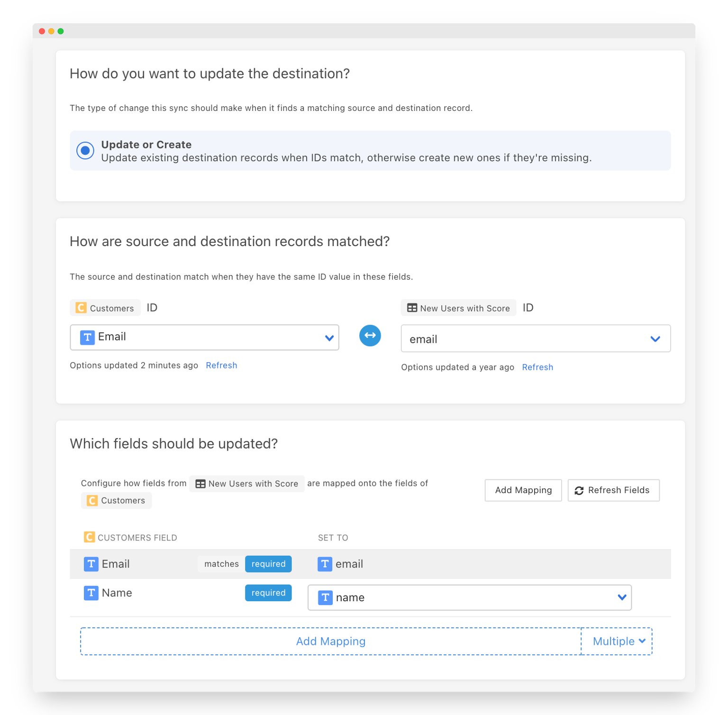Image resolution: width=728 pixels, height=715 pixels.
Task: Click the text type icon in Email ID dropdown
Action: pyautogui.click(x=87, y=337)
